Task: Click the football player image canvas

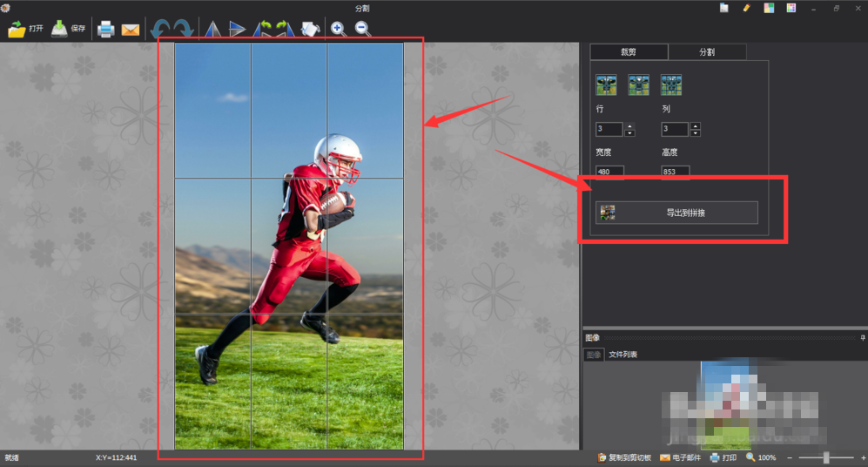Action: 289,246
